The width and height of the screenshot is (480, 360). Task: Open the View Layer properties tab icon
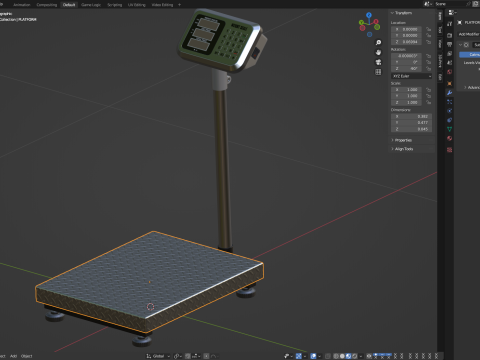pyautogui.click(x=450, y=54)
